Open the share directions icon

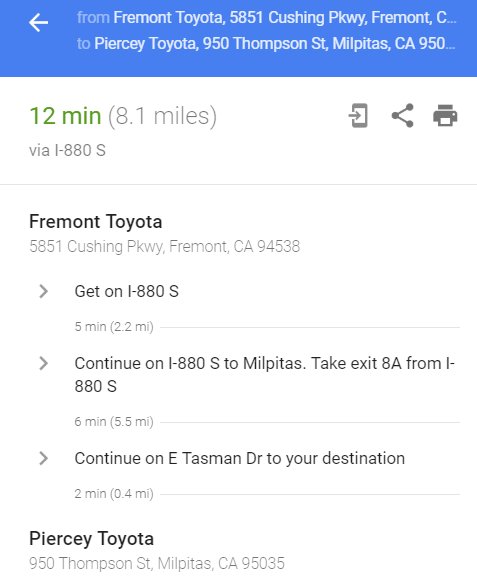tap(403, 116)
